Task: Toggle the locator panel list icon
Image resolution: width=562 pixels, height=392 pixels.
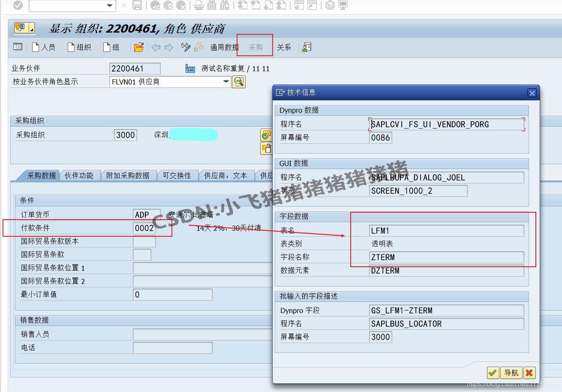Action: 18,47
